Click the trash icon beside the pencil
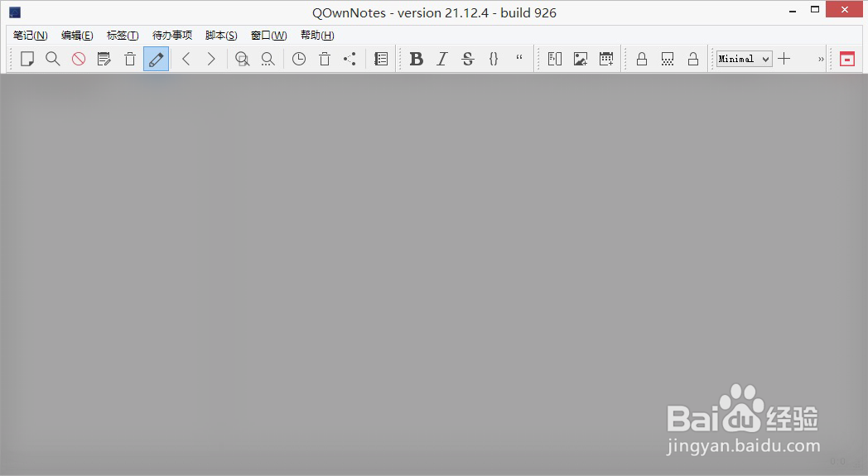 (x=130, y=59)
